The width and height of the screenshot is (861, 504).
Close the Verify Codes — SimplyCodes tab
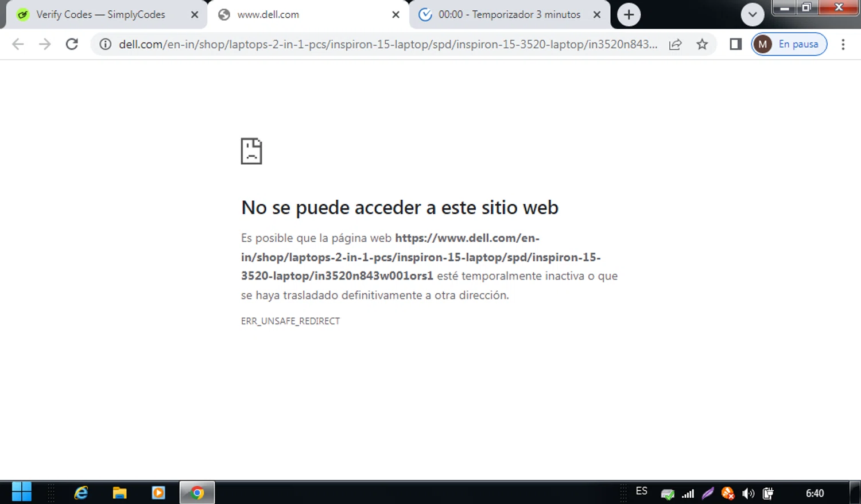click(195, 15)
